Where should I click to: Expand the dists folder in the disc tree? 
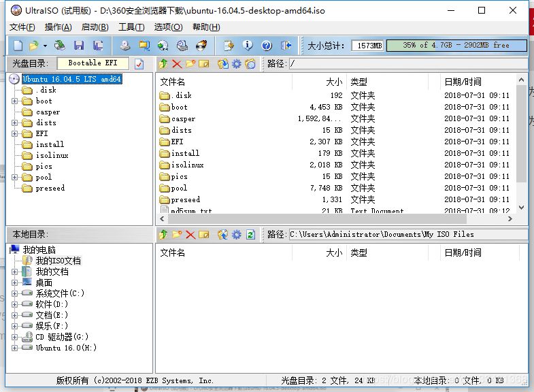pyautogui.click(x=14, y=123)
